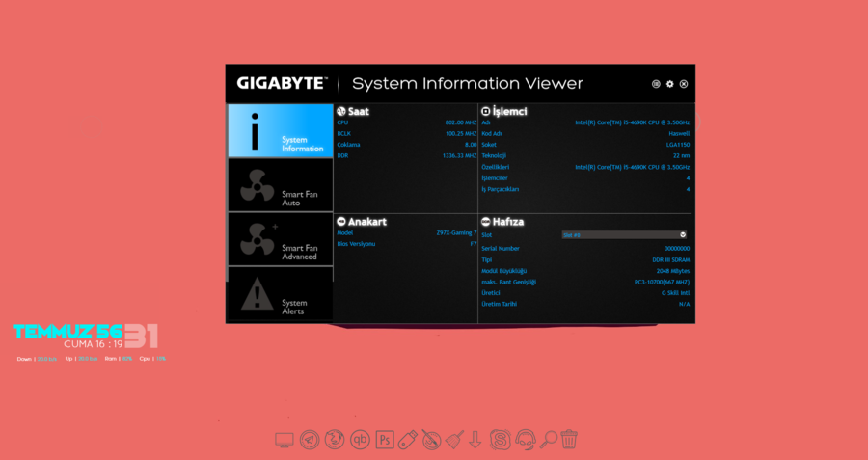Click the DDR value 1336.33 MHZ

tap(459, 156)
